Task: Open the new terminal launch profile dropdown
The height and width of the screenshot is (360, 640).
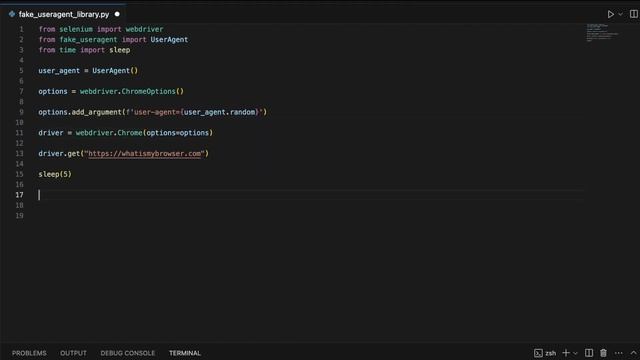Action: tap(575, 353)
